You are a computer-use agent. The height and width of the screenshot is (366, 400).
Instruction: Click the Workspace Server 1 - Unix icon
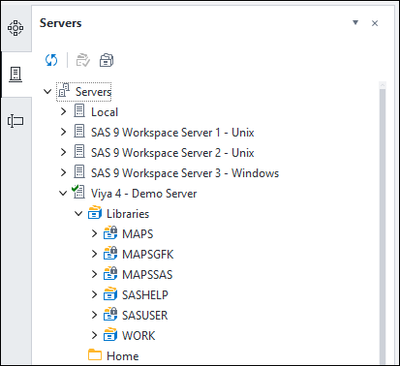point(79,131)
